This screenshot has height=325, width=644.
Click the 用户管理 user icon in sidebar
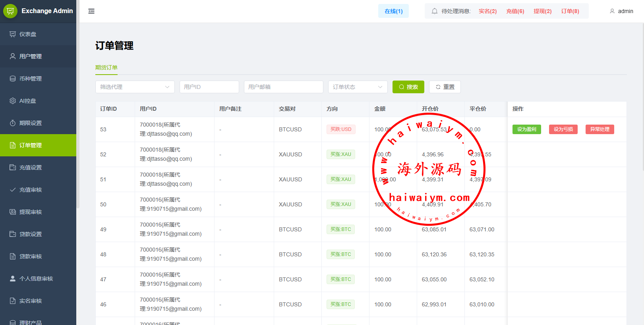[13, 56]
